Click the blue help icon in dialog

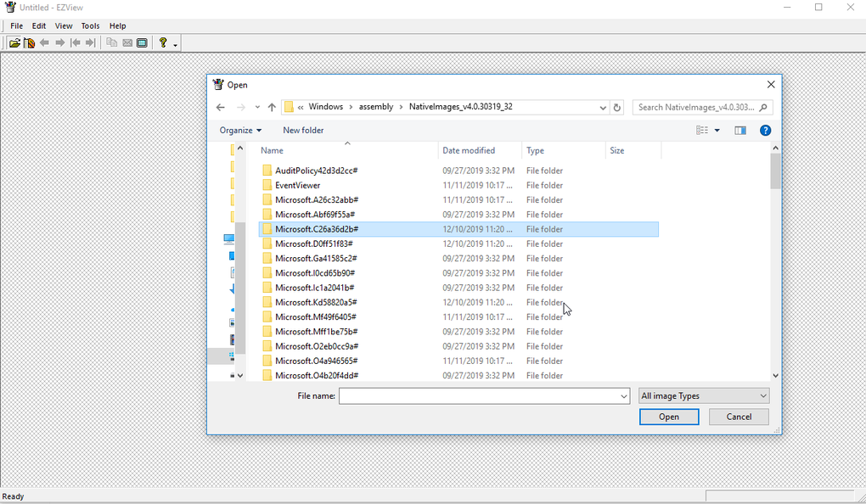(x=765, y=131)
